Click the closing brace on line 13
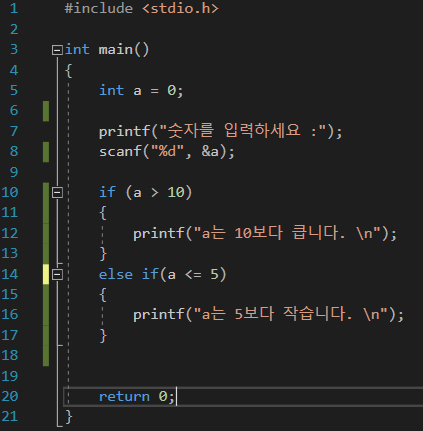423x431 pixels. [103, 253]
